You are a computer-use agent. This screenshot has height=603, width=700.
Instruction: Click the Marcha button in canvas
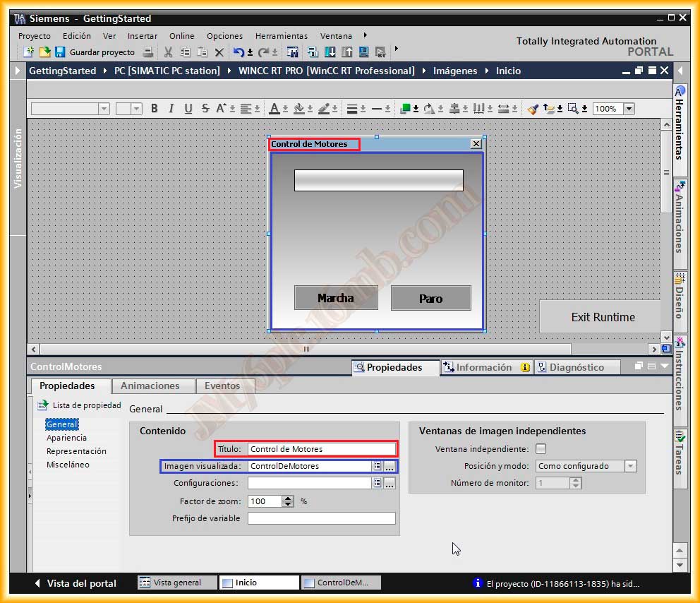(336, 298)
